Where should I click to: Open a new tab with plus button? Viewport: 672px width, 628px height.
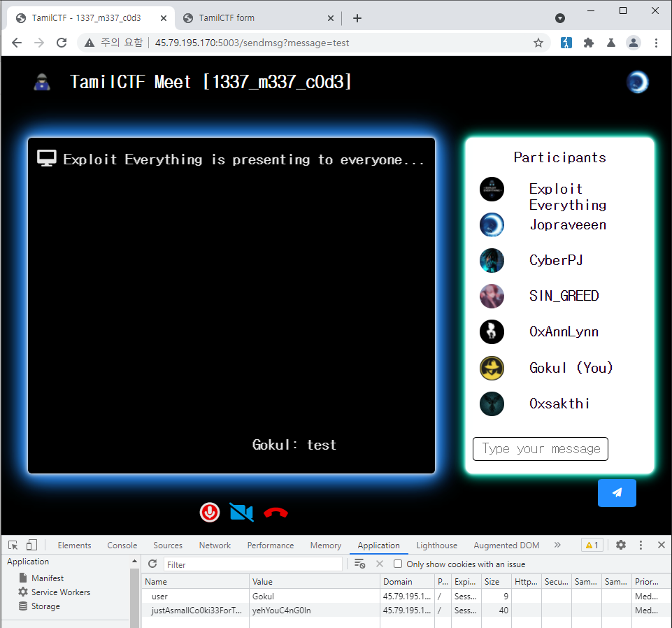point(357,18)
